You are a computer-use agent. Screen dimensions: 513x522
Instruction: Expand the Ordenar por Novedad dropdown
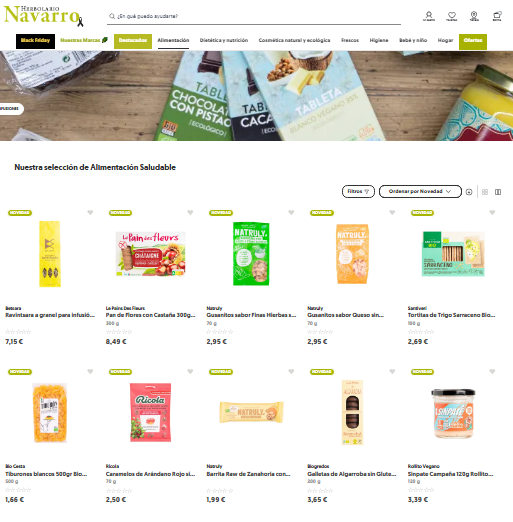click(x=420, y=191)
